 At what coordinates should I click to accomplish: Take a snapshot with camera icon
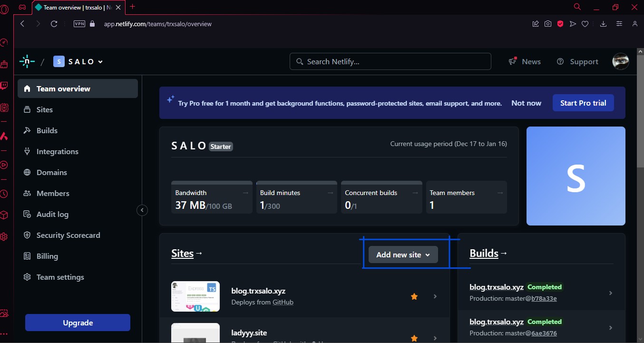coord(548,24)
